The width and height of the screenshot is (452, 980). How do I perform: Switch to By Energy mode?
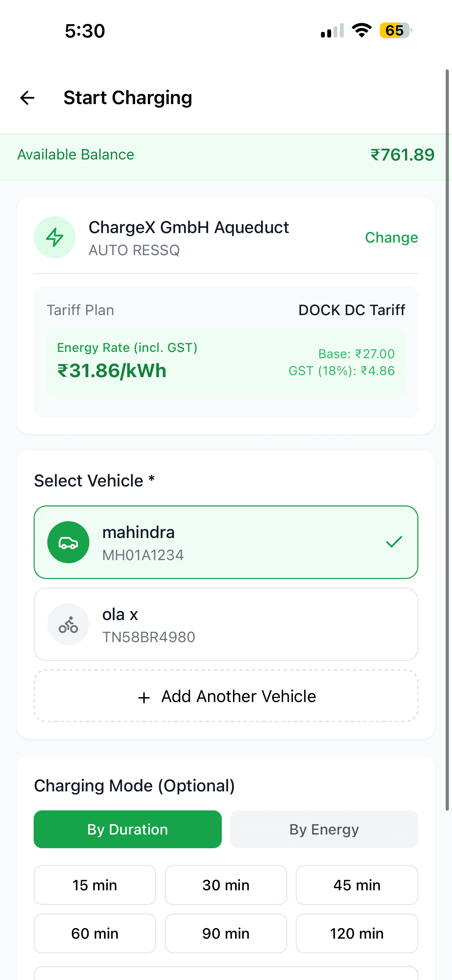[324, 829]
